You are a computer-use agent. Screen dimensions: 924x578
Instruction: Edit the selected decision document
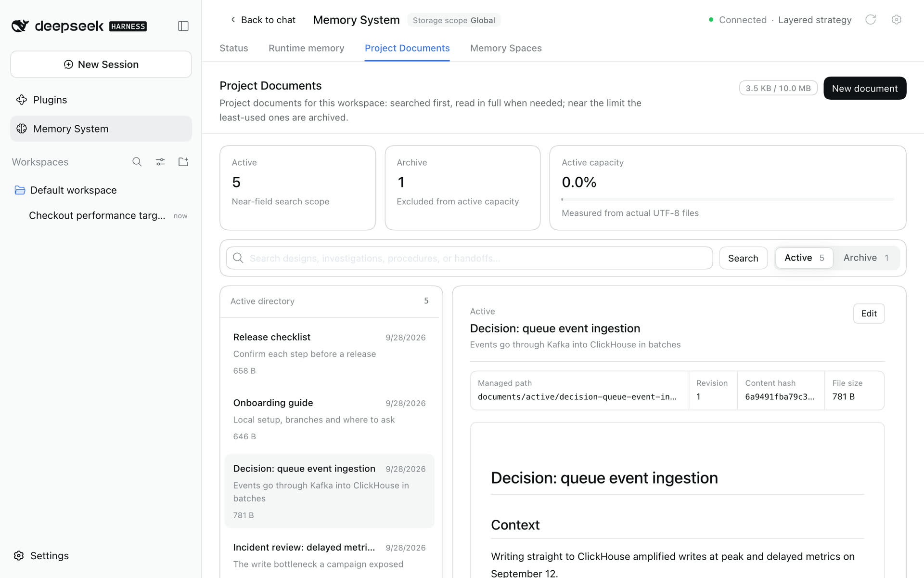tap(869, 314)
